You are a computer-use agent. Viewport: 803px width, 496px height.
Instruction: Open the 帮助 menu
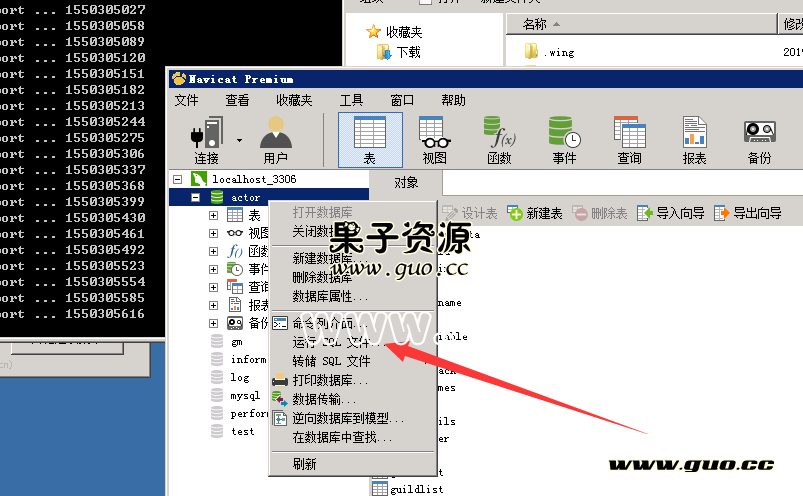(x=453, y=100)
